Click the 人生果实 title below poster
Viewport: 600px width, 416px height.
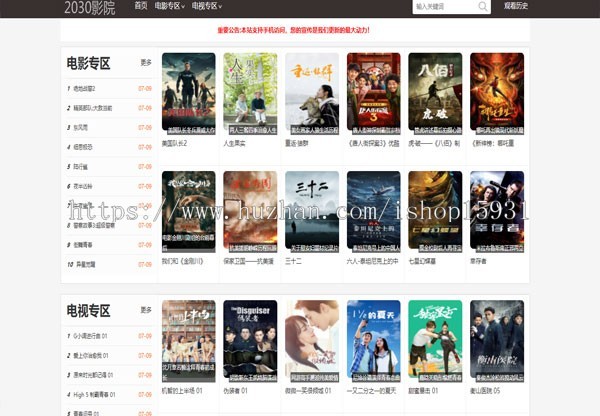235,144
